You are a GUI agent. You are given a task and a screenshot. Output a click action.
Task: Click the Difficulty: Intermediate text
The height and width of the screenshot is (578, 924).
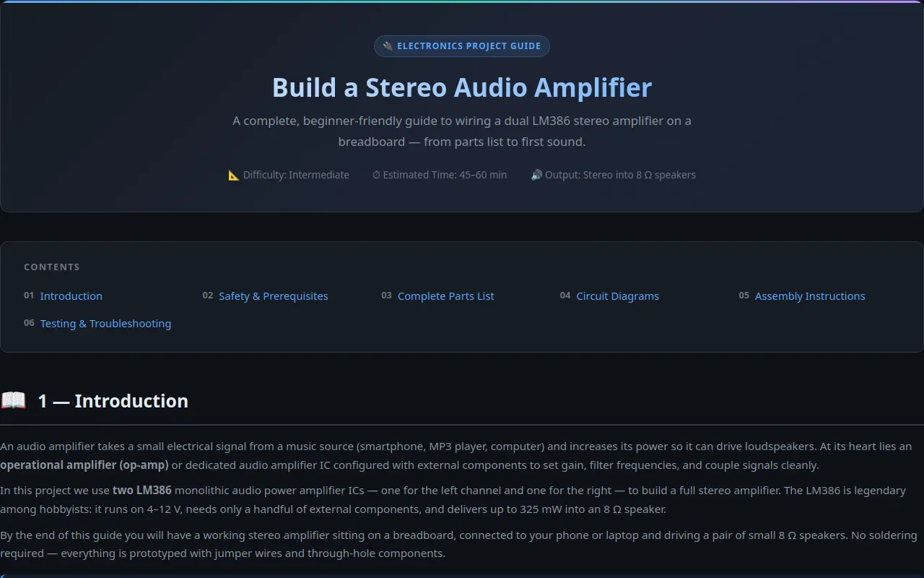[296, 175]
